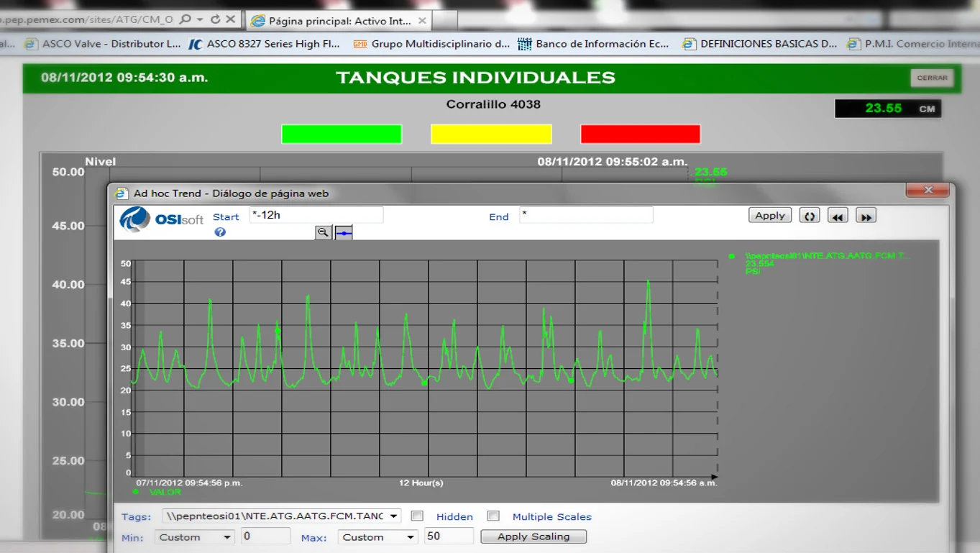Click the CERRAR button on Tanques Individuales

(x=932, y=78)
